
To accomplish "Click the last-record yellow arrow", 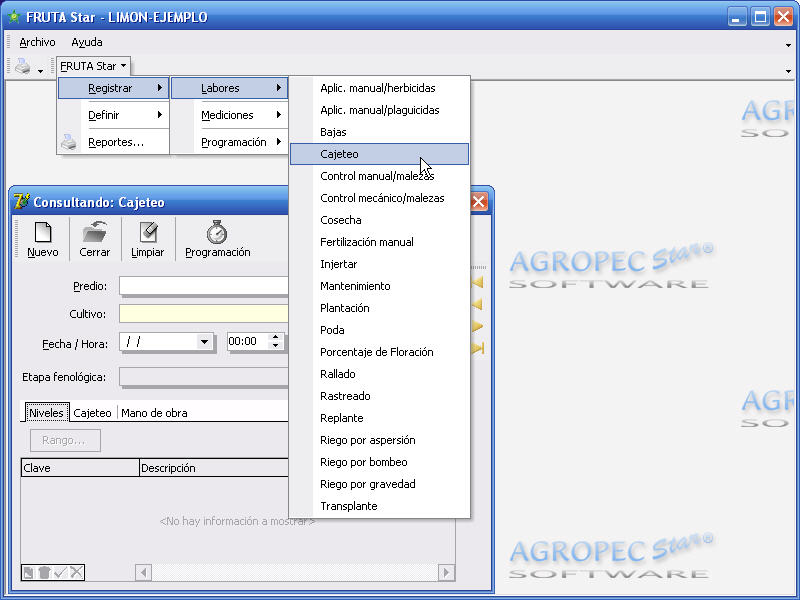I will coord(478,348).
